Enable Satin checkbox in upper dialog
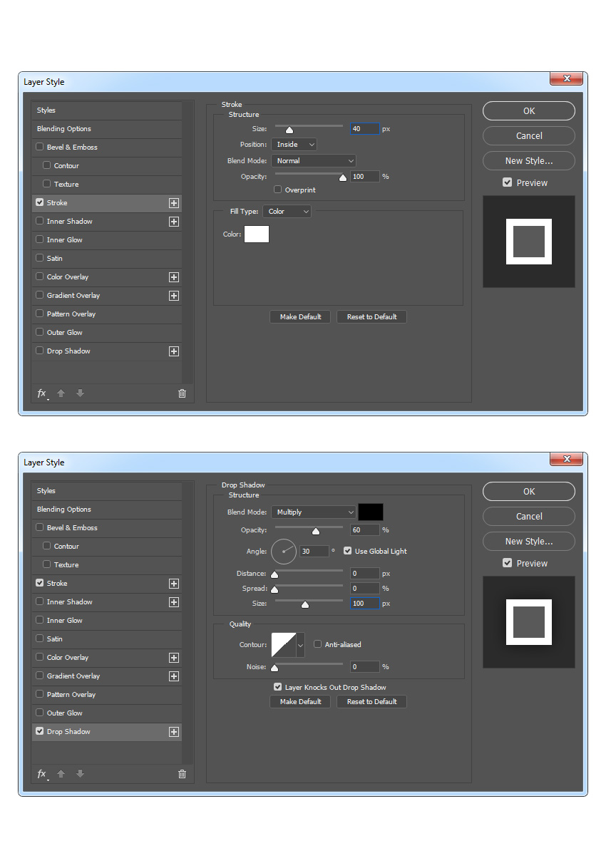 click(x=39, y=258)
